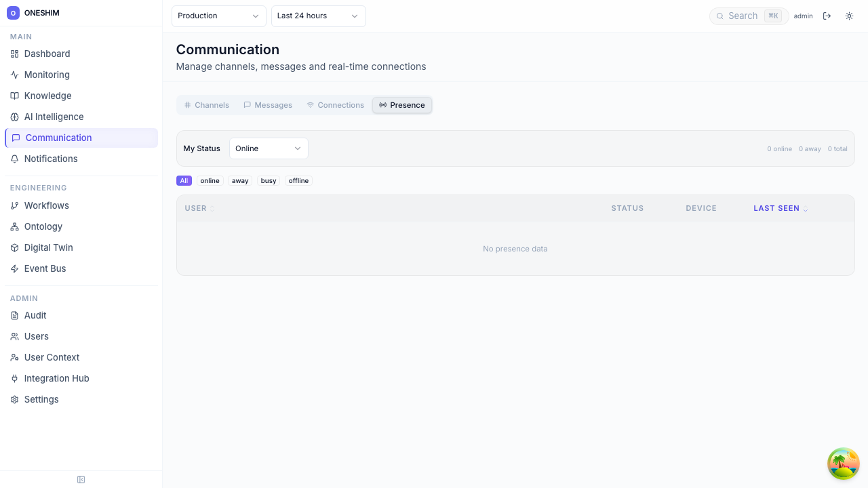Viewport: 868px width, 488px height.
Task: Expand the Last 24 hours time range
Action: click(x=318, y=16)
